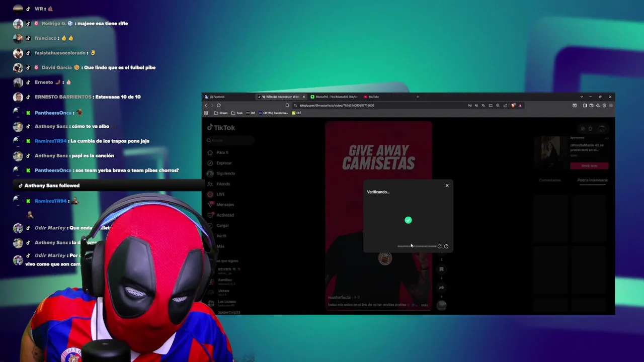Switch to Podría interesarte tab
644x362 pixels.
pyautogui.click(x=593, y=180)
